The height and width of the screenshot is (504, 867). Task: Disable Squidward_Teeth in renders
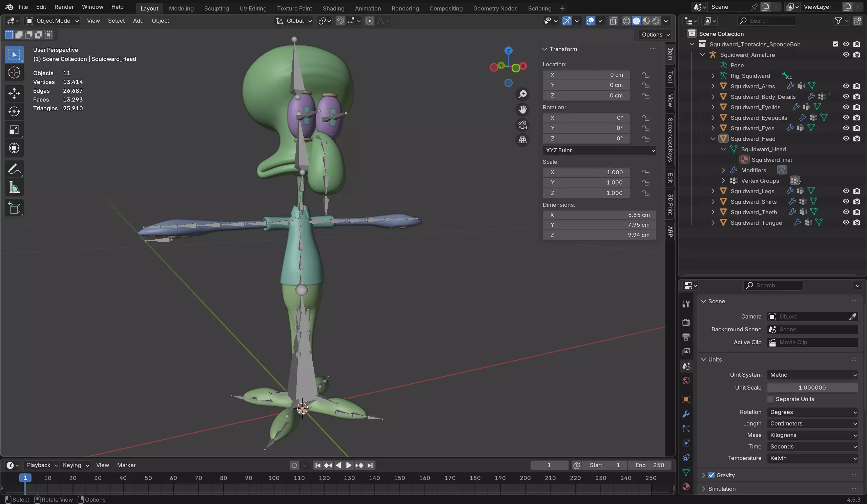click(x=857, y=212)
